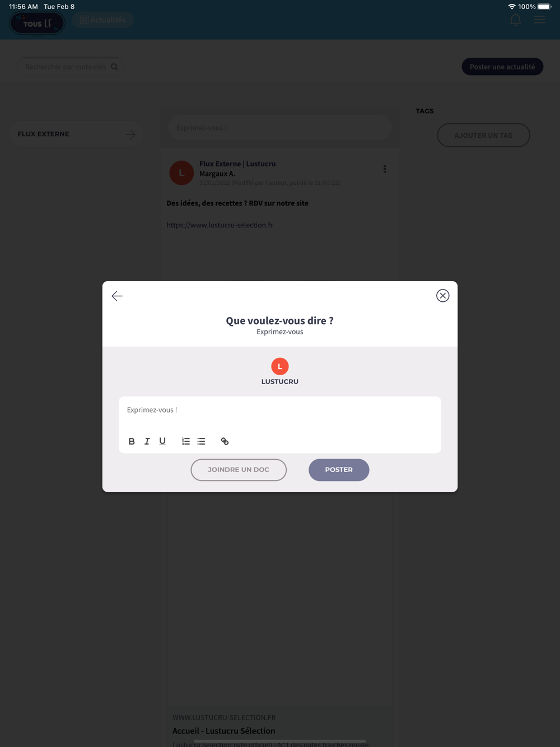Insert a numbered list

click(x=186, y=441)
